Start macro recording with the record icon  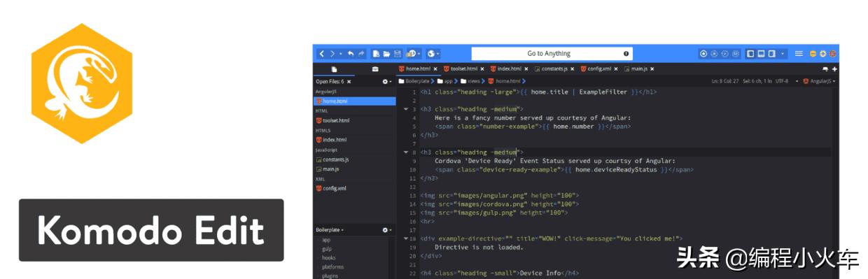coord(703,53)
